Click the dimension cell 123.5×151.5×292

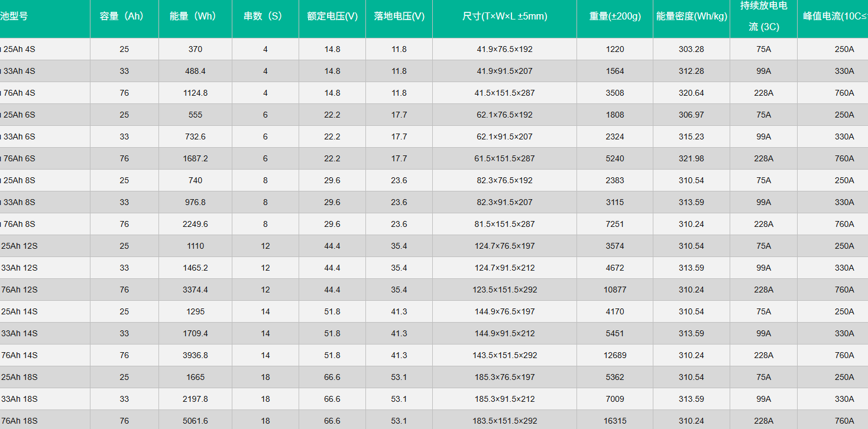pyautogui.click(x=504, y=290)
